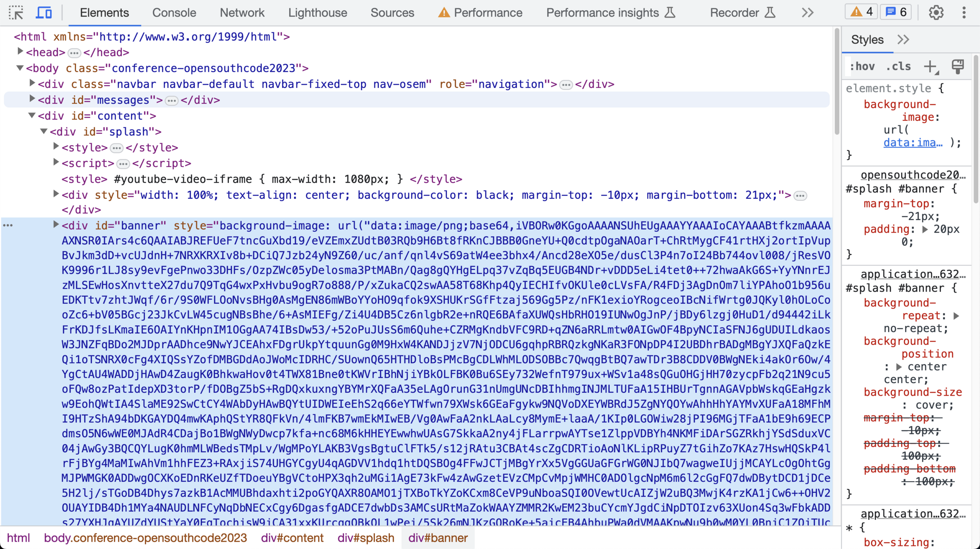Click the issues count badge showing 6
Viewport: 980px width, 549px height.
point(896,12)
